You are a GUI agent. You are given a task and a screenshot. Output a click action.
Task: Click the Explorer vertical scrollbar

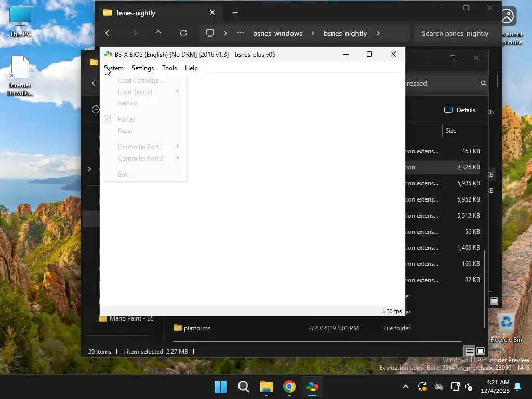click(x=484, y=289)
